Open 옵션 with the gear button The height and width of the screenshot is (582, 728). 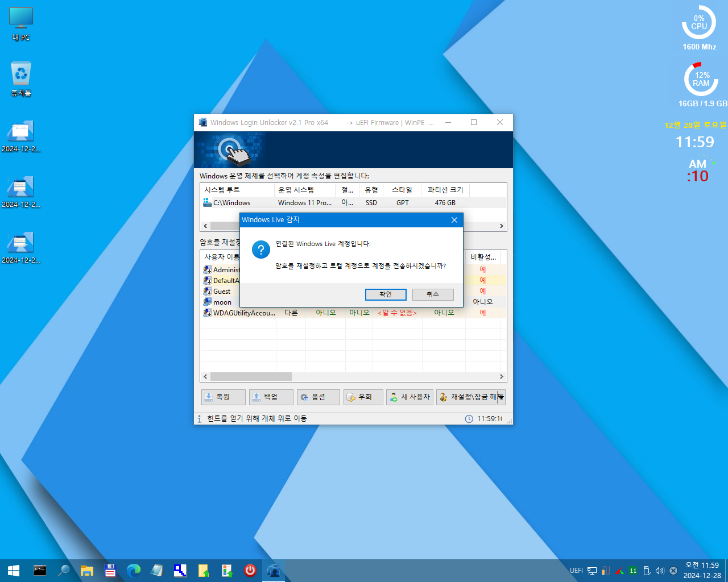tap(318, 397)
